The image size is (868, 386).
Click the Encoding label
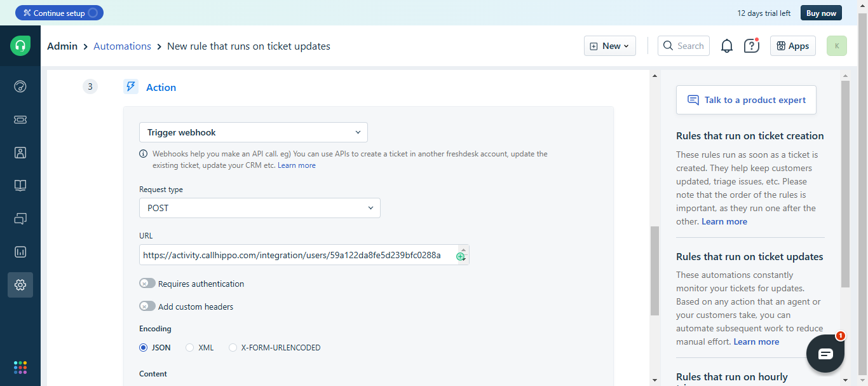pyautogui.click(x=155, y=329)
